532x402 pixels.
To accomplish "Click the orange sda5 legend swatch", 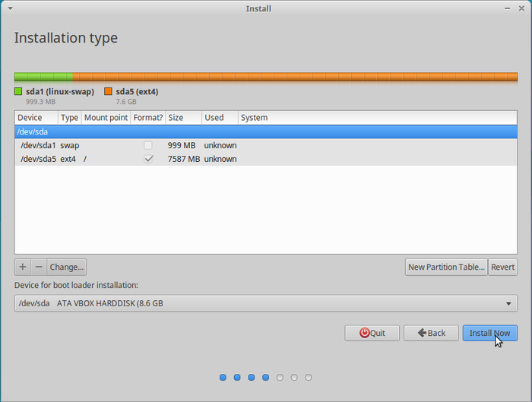I will click(108, 91).
